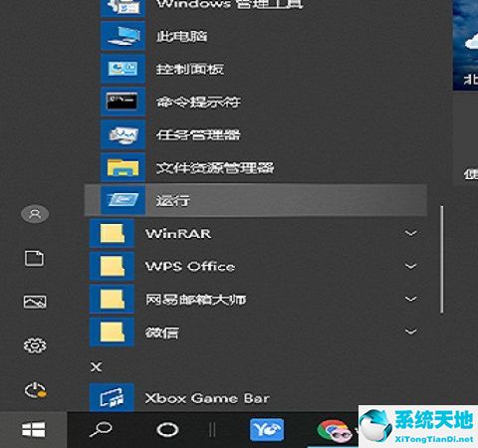The image size is (478, 448).
Task: Open Pictures from the Start sidebar
Action: click(35, 302)
